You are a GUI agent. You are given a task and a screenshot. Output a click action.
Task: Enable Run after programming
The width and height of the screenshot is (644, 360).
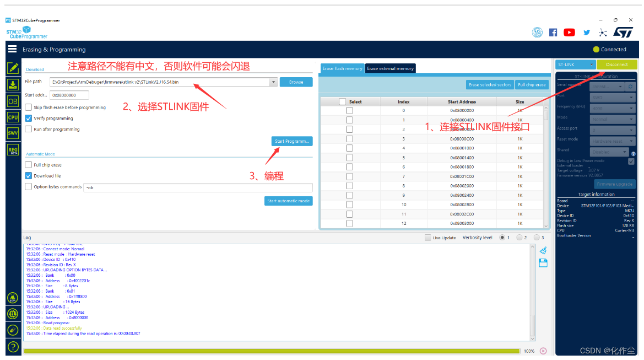pos(28,128)
